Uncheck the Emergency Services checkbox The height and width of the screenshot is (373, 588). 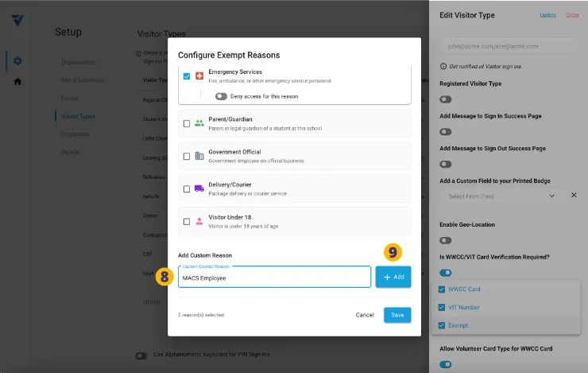187,76
